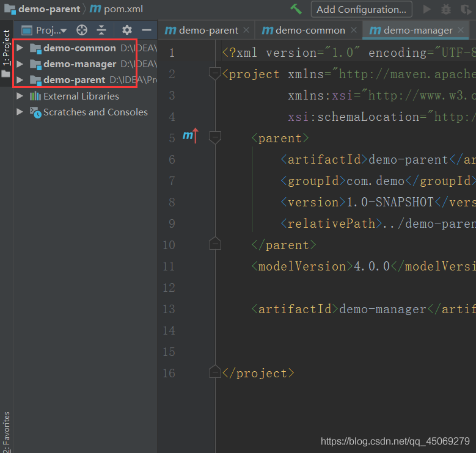Click demo-parent breadcrumb in navigation bar
Image resolution: width=476 pixels, height=453 pixels.
49,9
